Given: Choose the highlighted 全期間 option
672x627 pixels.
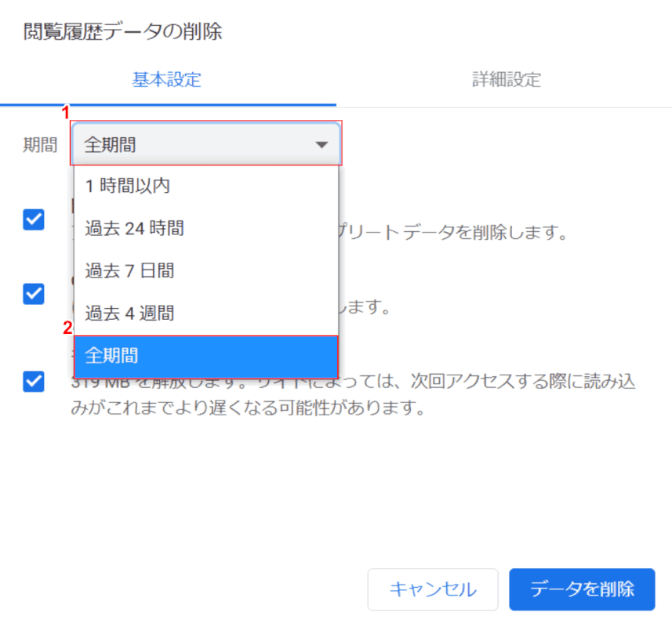Looking at the screenshot, I should pos(206,356).
